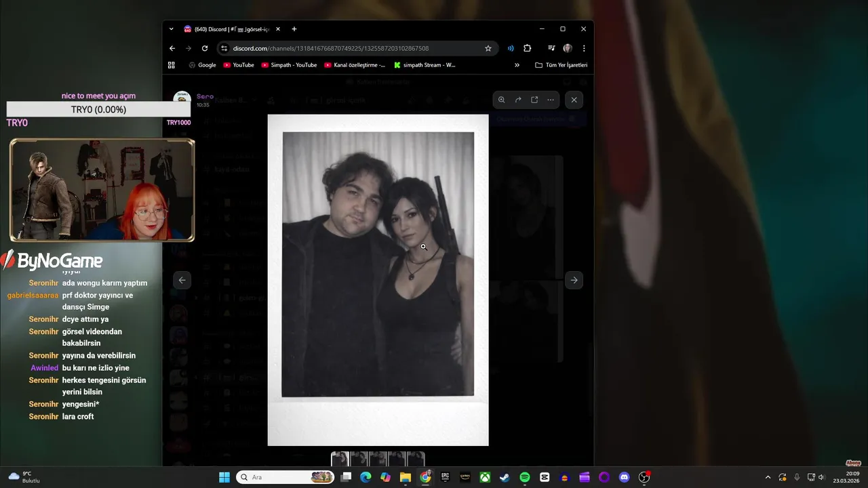868x488 pixels.
Task: Click chat message "lara croft"
Action: click(x=78, y=416)
